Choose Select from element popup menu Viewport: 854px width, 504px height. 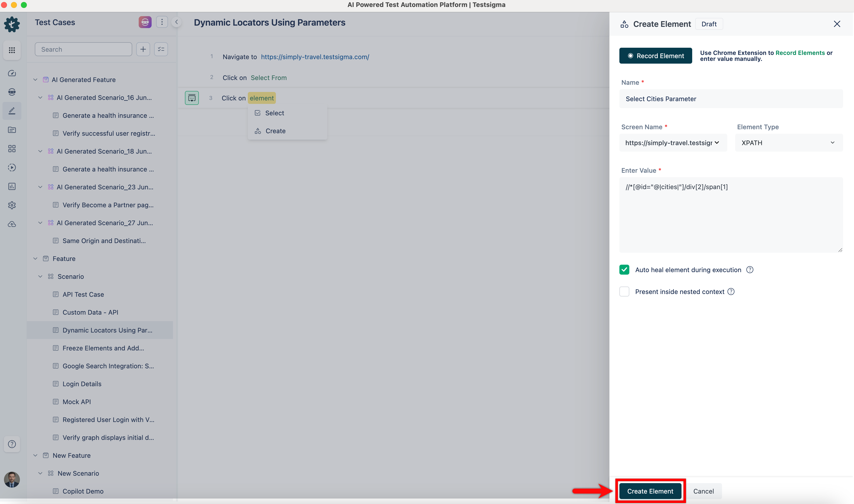(x=274, y=113)
